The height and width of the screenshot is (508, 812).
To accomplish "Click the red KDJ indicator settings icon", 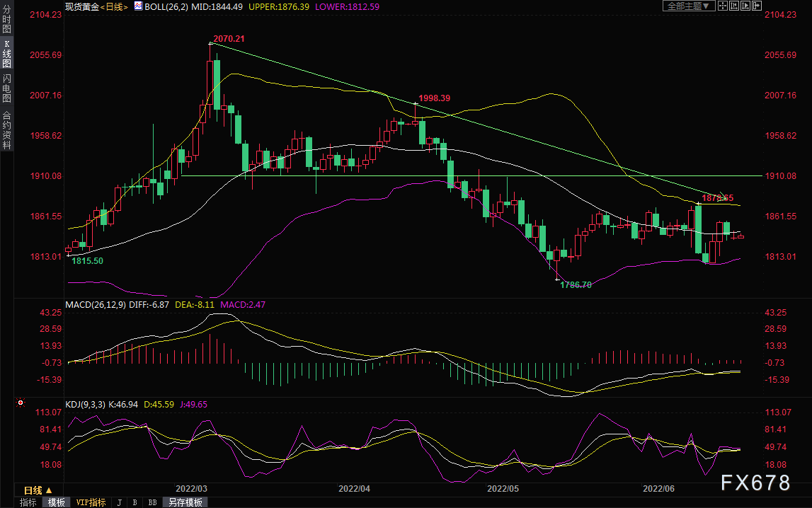I will [21, 403].
